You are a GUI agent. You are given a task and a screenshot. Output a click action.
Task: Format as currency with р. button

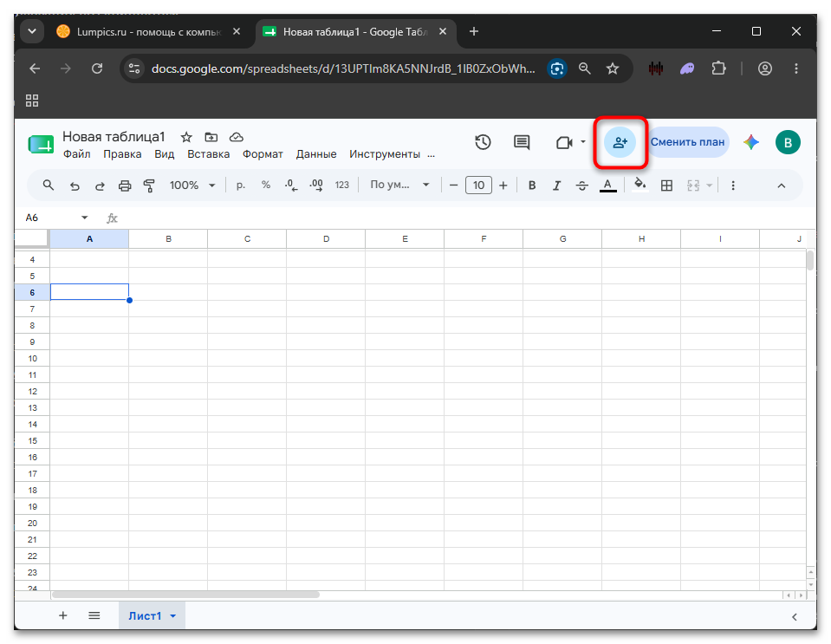tap(241, 185)
